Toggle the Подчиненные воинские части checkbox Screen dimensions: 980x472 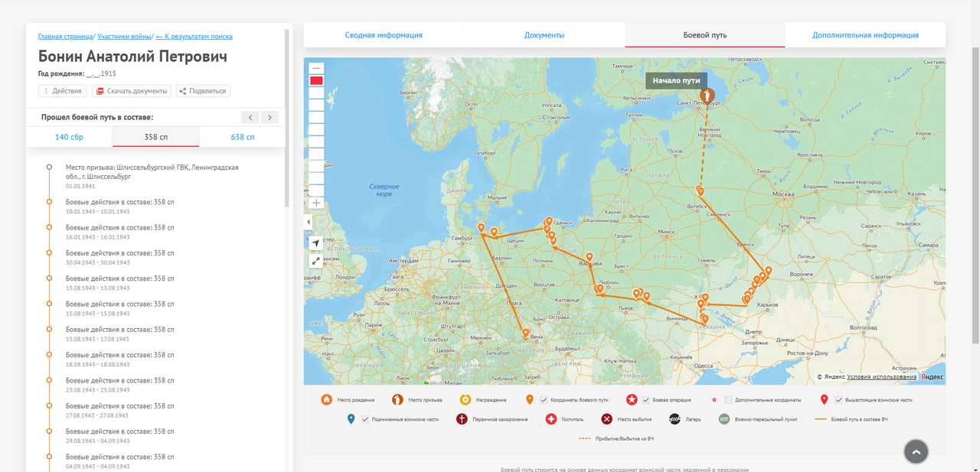[365, 419]
